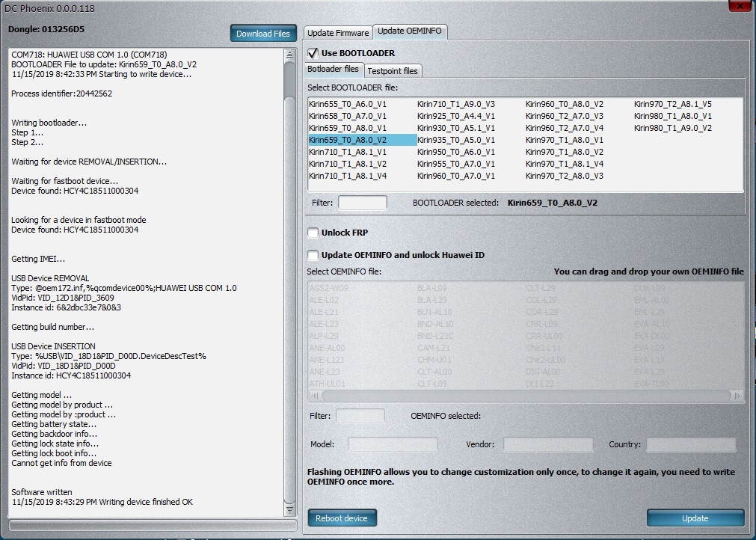Viewport: 756px width, 540px height.
Task: Select bootloader Kirin960_T0_A8.0_V2
Action: pyautogui.click(x=565, y=104)
